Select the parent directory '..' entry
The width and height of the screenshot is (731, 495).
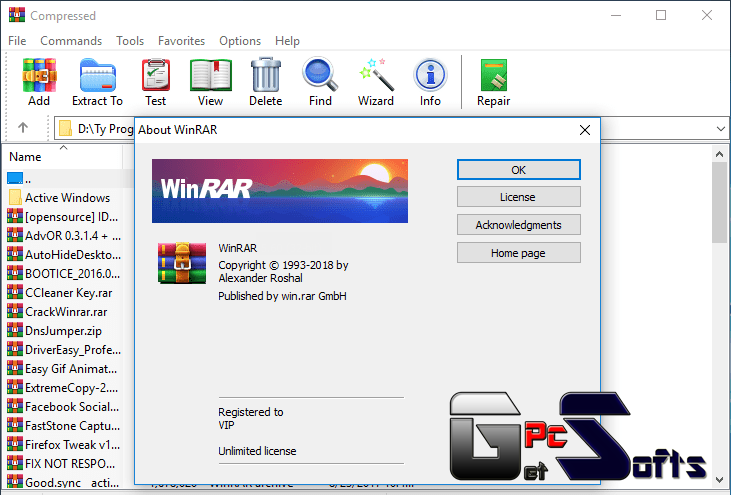point(20,179)
